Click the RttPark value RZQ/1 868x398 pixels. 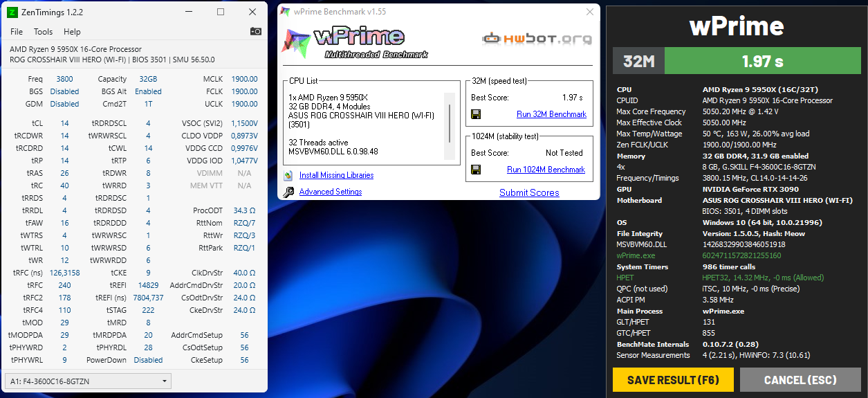click(244, 248)
